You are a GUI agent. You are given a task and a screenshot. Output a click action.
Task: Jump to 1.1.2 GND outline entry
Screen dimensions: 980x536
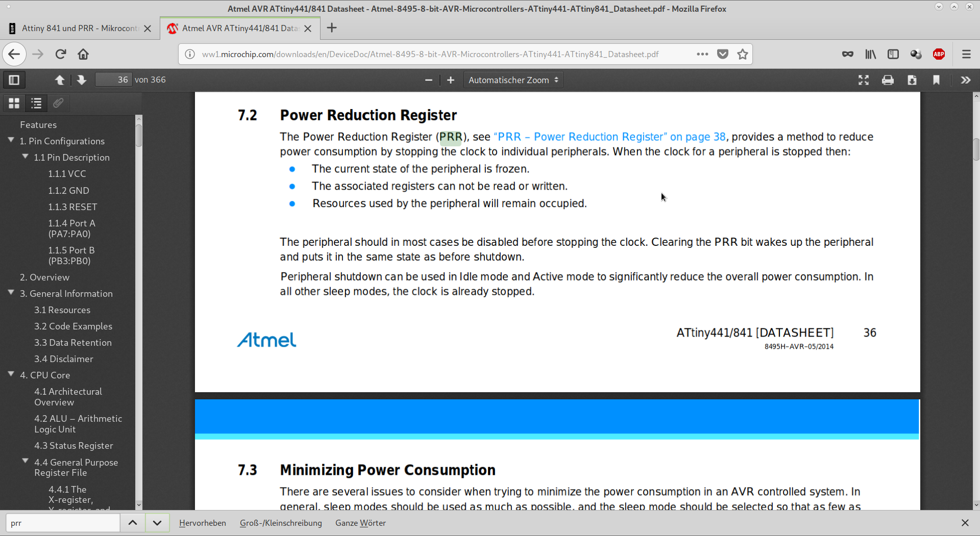click(x=68, y=191)
